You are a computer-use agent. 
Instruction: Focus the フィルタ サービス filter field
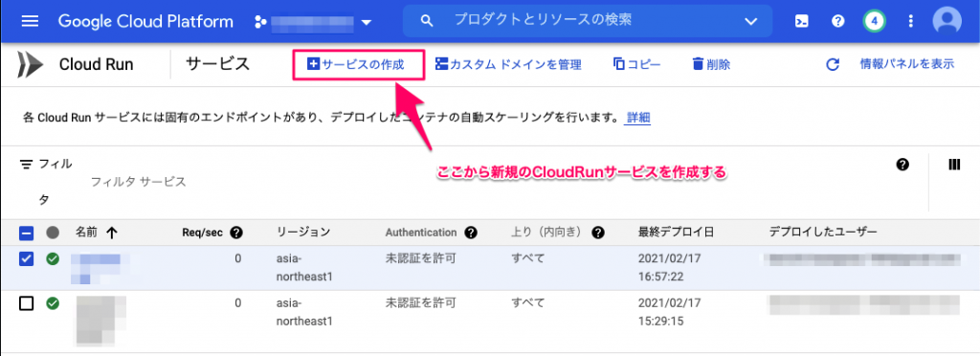tap(138, 183)
